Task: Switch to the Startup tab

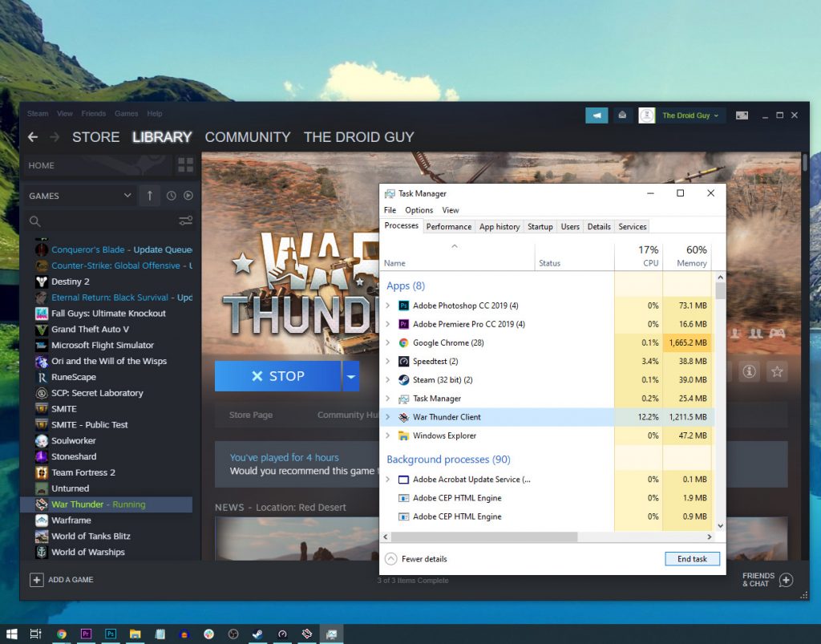Action: coord(540,226)
